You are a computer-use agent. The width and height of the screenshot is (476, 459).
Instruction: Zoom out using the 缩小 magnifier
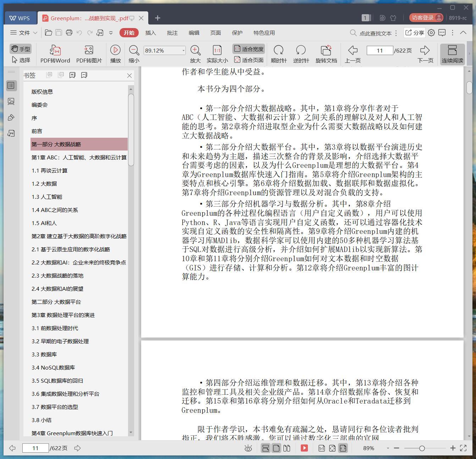[x=134, y=54]
